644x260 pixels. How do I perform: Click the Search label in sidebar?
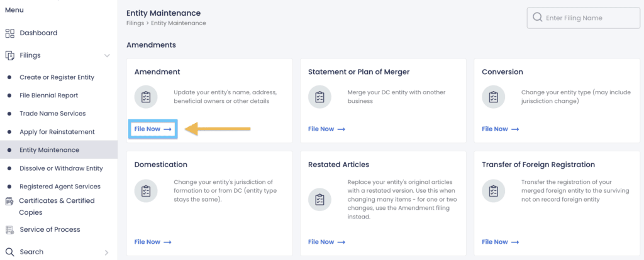tap(31, 252)
